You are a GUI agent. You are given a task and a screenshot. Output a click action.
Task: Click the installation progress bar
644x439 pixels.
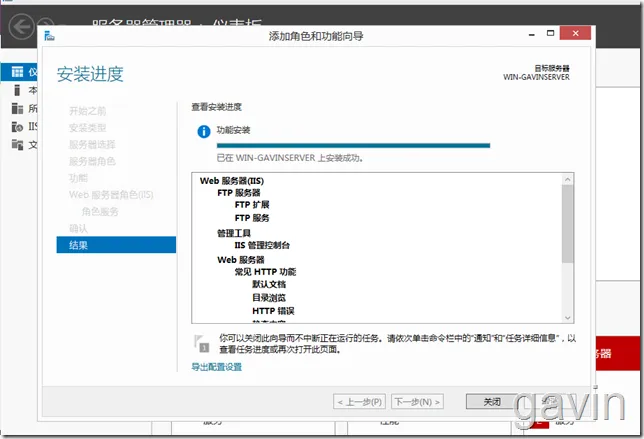(x=353, y=145)
